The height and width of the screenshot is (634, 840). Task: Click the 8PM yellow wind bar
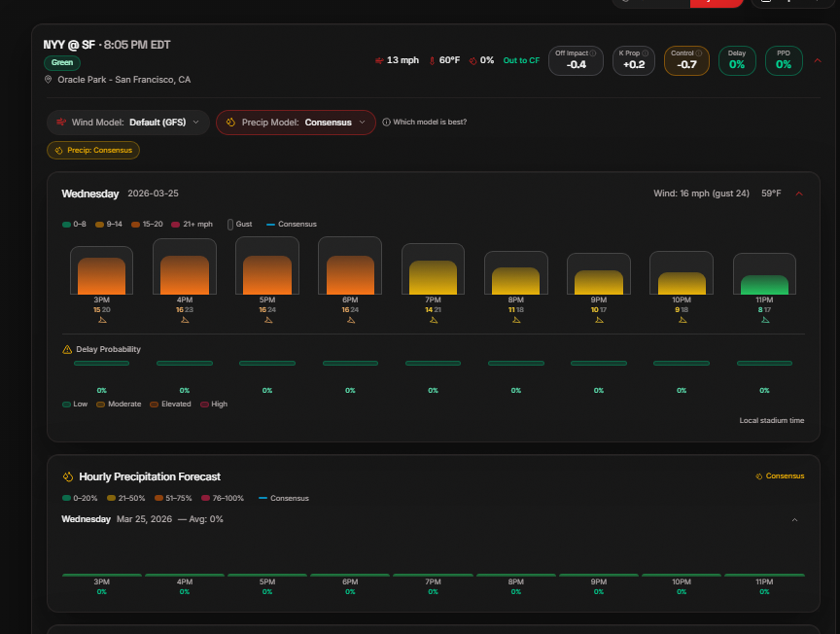[x=516, y=281]
